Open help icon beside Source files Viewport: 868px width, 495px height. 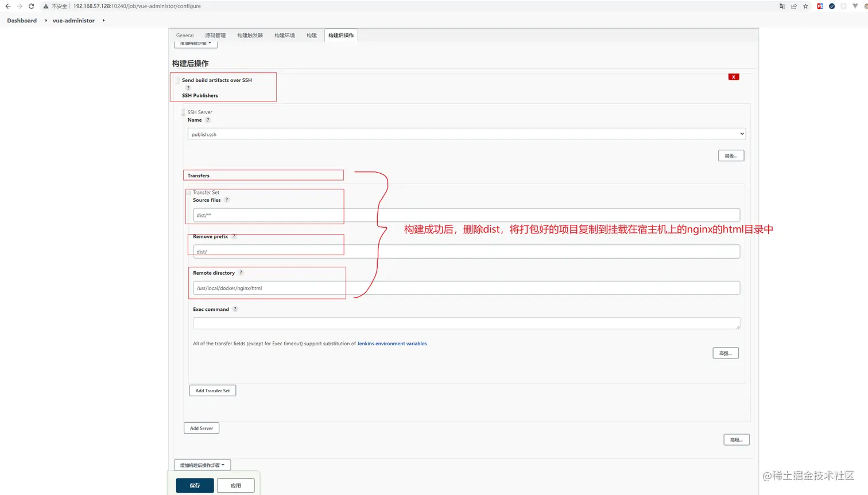[x=227, y=200]
